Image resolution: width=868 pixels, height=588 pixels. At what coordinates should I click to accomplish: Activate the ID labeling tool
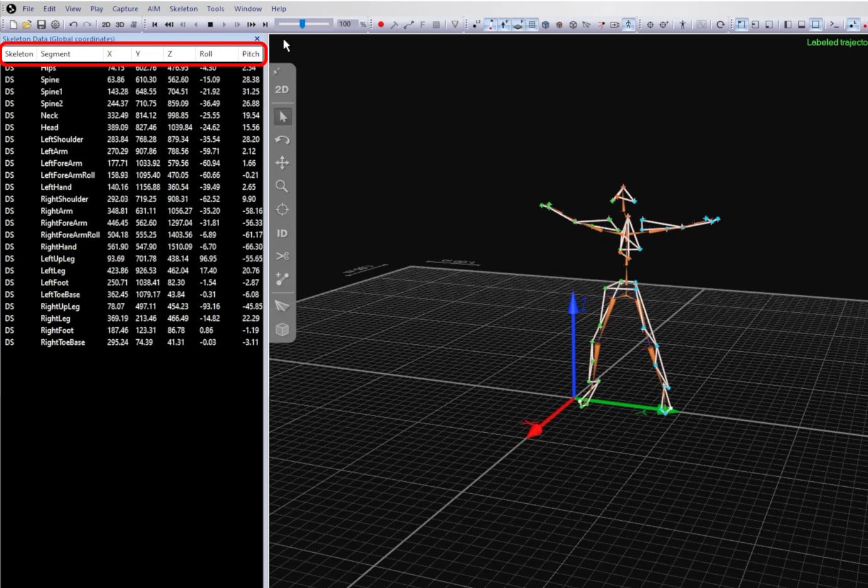point(282,233)
